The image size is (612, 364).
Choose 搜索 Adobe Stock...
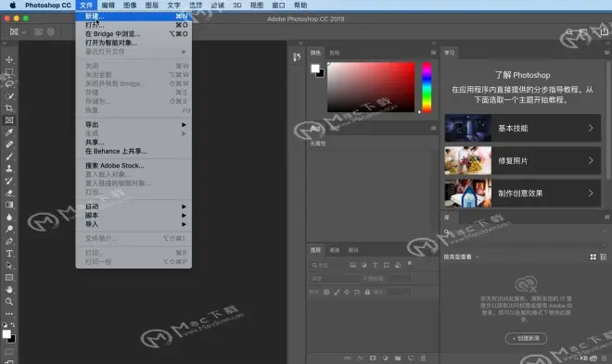[x=134, y=166]
